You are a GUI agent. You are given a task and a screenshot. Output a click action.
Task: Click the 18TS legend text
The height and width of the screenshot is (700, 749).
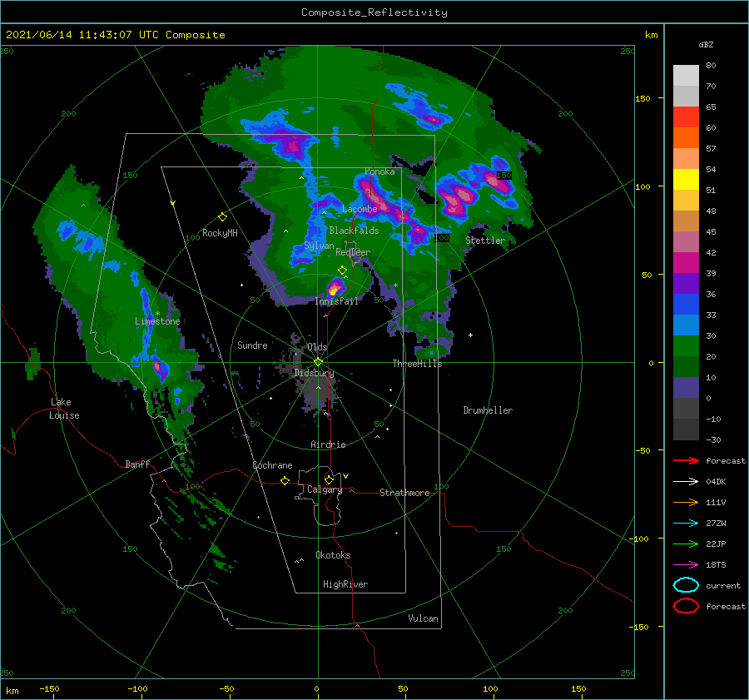(x=716, y=565)
